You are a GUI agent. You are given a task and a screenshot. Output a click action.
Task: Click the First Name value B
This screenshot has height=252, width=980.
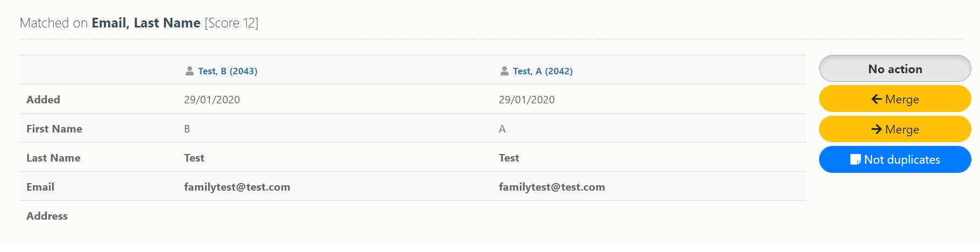187,129
